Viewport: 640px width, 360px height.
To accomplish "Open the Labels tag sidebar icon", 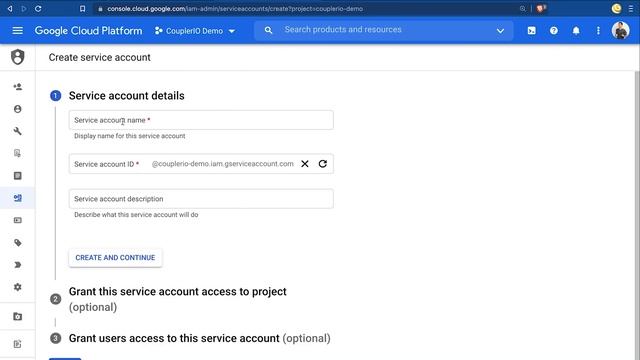I will pyautogui.click(x=18, y=243).
